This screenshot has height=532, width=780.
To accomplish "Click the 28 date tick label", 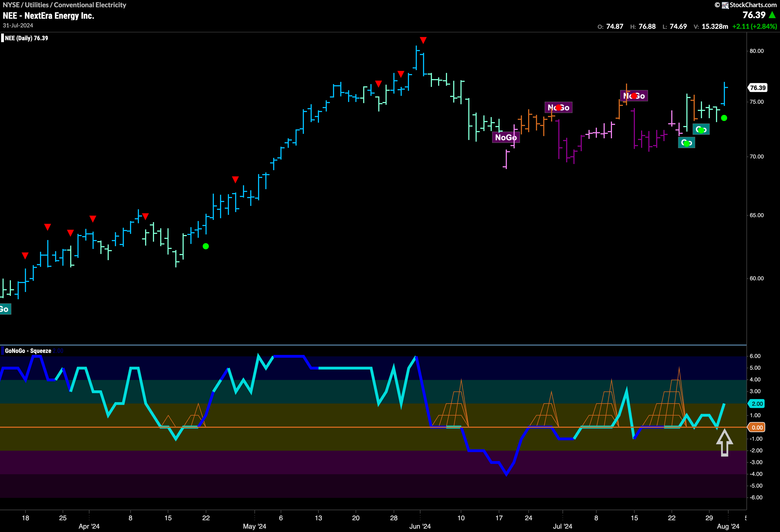I will coord(394,518).
